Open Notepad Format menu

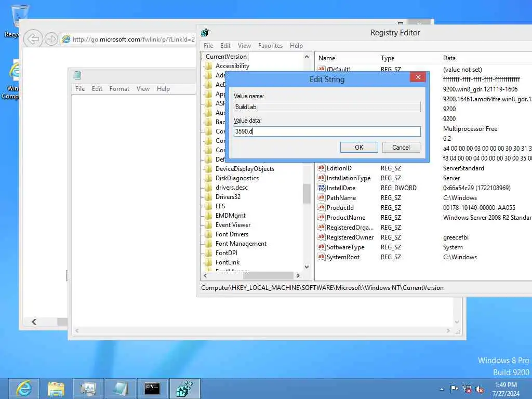(x=119, y=88)
